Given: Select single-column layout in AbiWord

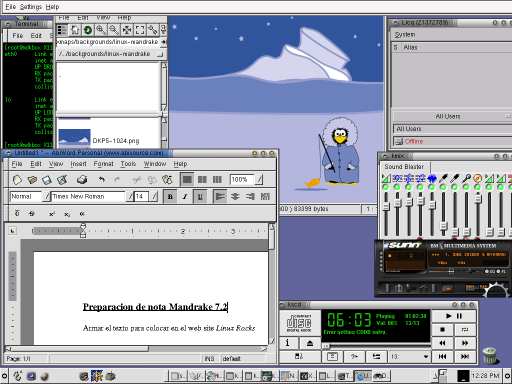Looking at the screenshot, I should tap(187, 180).
